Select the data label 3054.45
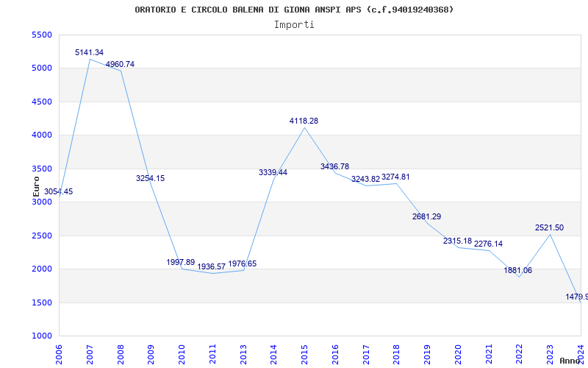Image resolution: width=588 pixels, height=368 pixels. [x=59, y=191]
